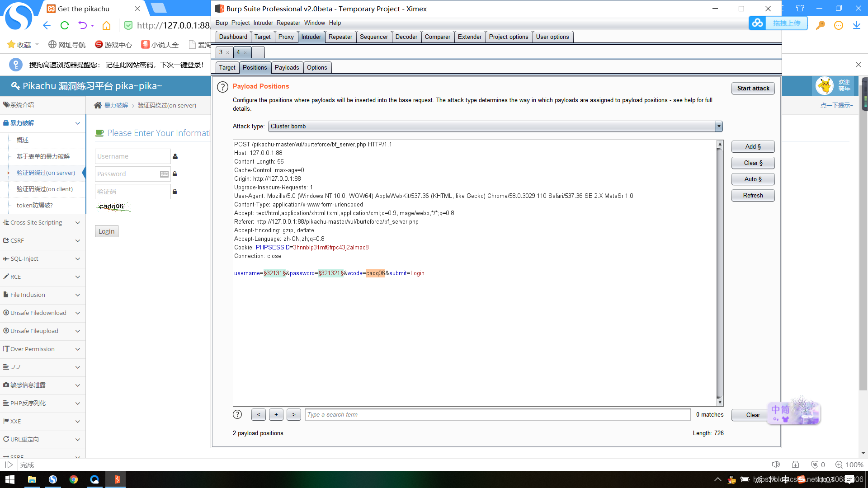Screen dimensions: 868x488
Task: Open Windows Start menu
Action: coord(10,479)
